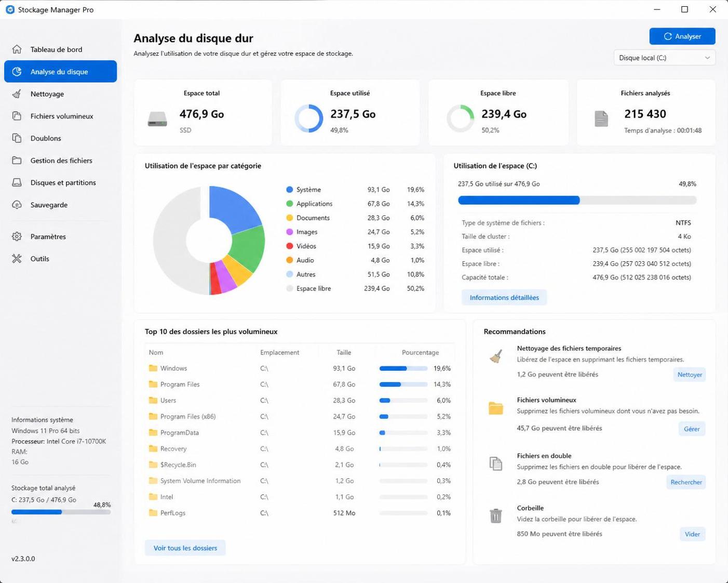Click the v2.3.0.0 version label

pyautogui.click(x=23, y=559)
